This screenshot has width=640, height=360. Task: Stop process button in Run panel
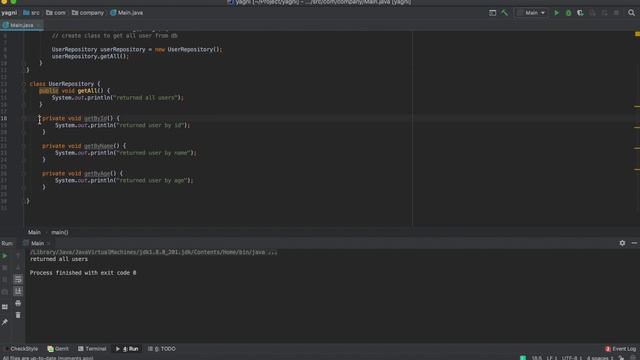click(x=4, y=268)
